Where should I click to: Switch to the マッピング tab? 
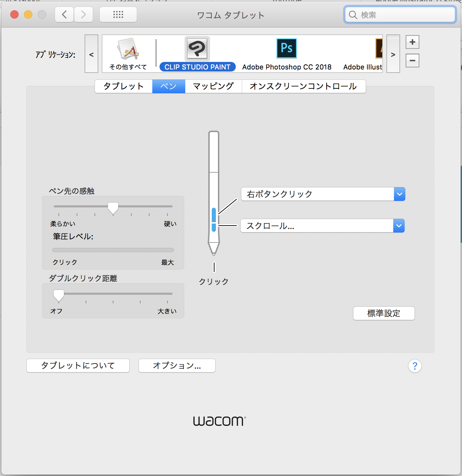213,86
